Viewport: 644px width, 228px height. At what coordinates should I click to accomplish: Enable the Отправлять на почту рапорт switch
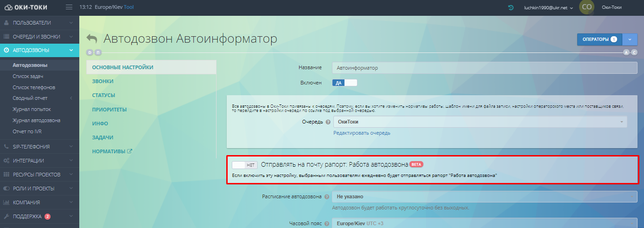click(x=244, y=164)
